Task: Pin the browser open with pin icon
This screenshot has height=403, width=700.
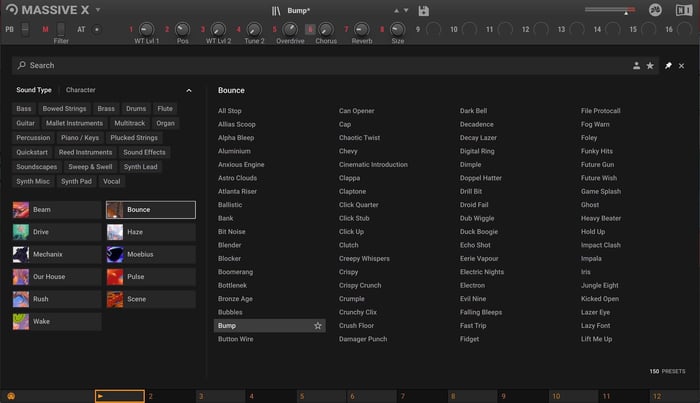Action: [668, 66]
